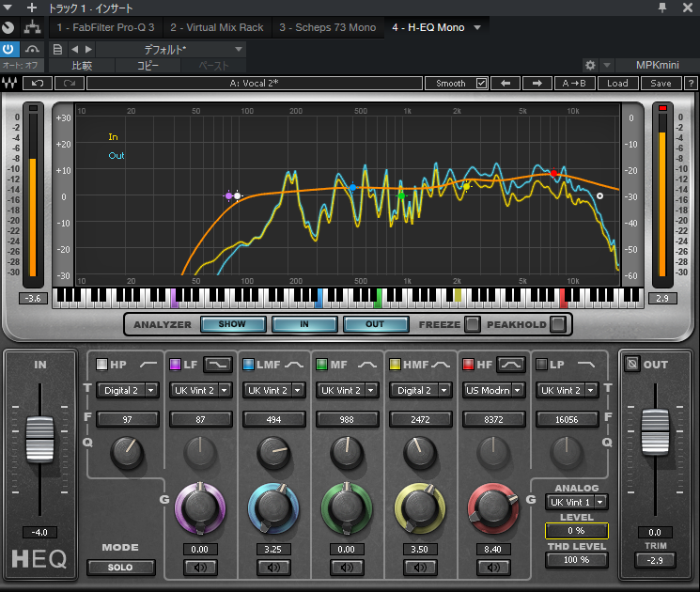Open the settings gear icon
This screenshot has height=592, width=700.
[590, 65]
